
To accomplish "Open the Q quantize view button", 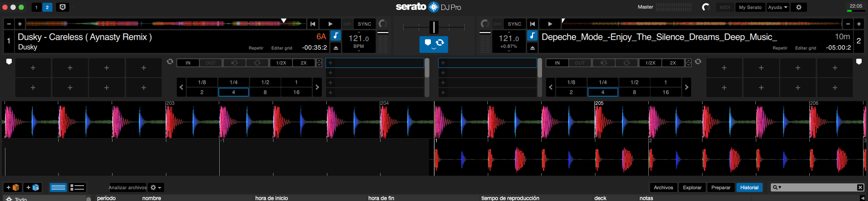I will (63, 7).
